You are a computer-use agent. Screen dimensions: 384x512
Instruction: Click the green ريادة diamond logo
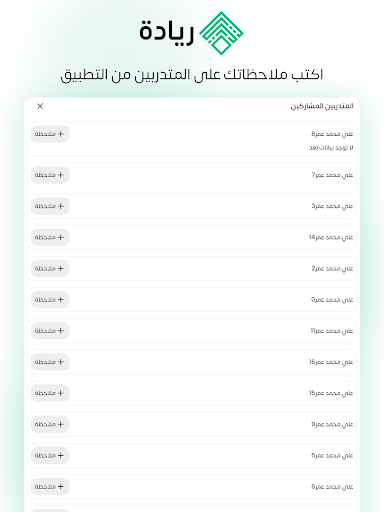pyautogui.click(x=221, y=33)
